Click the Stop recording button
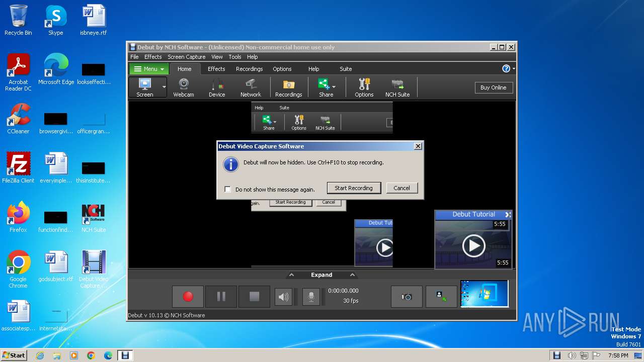The width and height of the screenshot is (644, 362). click(x=254, y=297)
